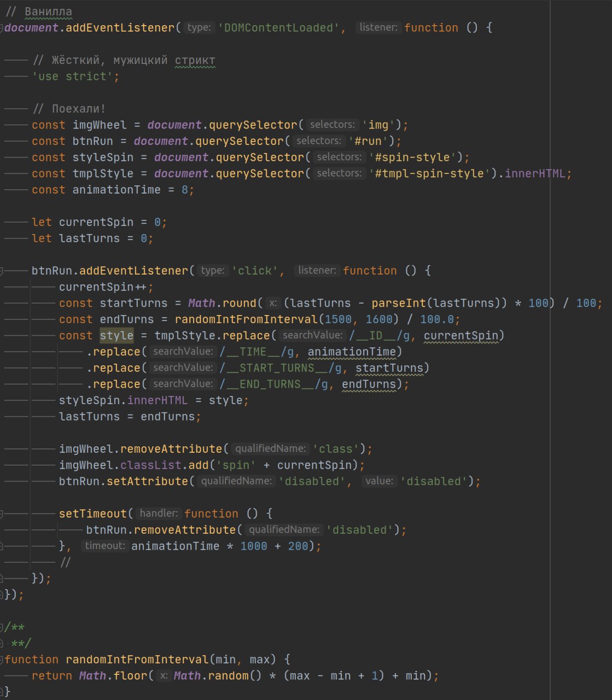Screen dimensions: 612x700
Task: Click the '#run' selector string
Action: coord(368,141)
